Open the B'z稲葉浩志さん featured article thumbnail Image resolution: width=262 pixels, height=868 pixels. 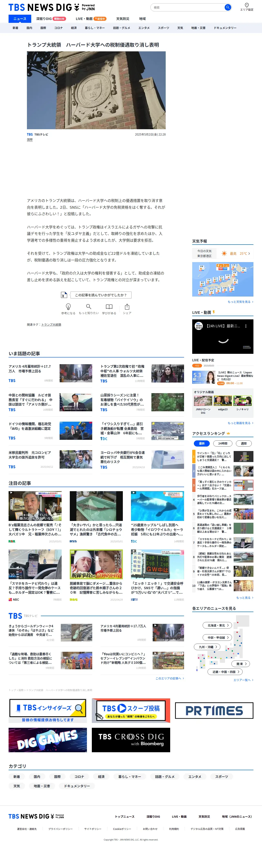point(35,506)
